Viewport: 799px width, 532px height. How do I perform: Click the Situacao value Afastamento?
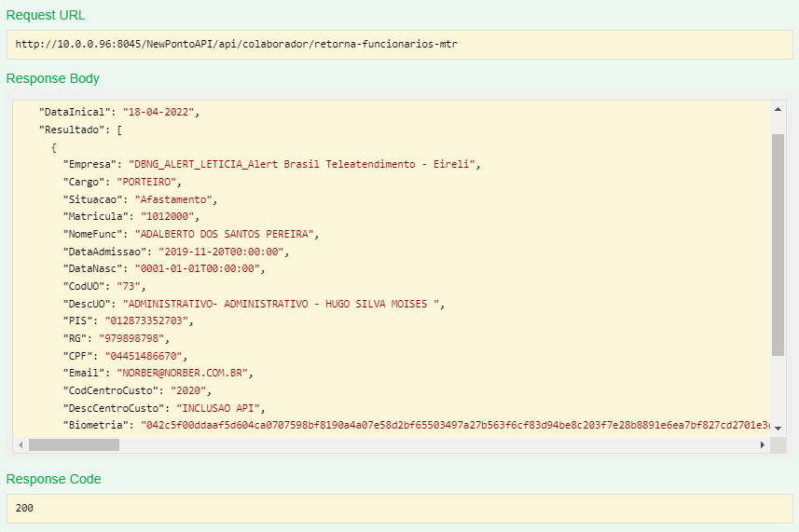[x=175, y=199]
